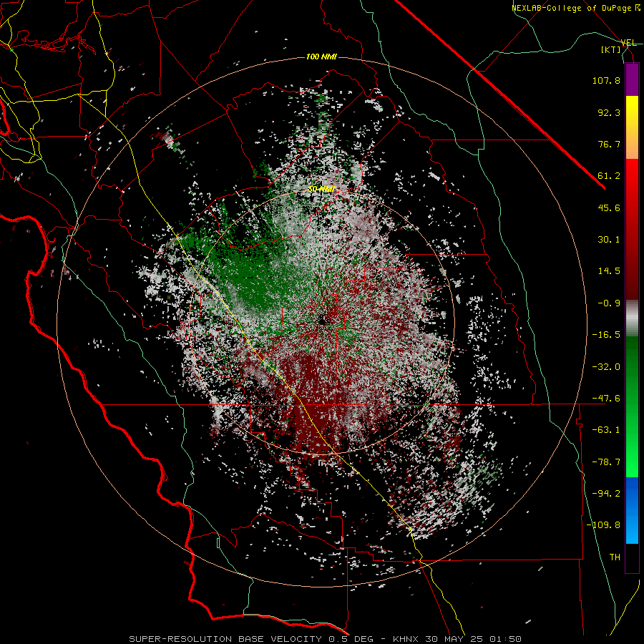Click the NEXLAB-College of DuPage watermark text
644x644 pixels.
click(x=575, y=8)
